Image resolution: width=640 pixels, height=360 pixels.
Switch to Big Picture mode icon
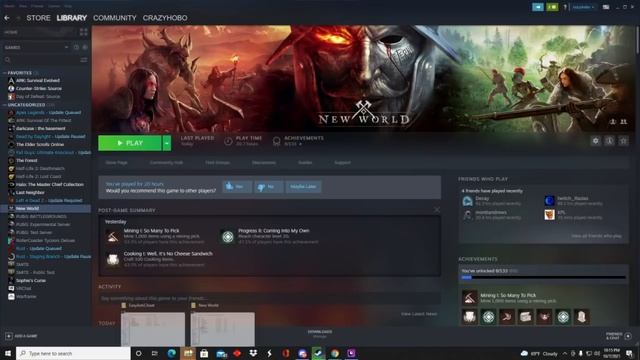pos(606,7)
